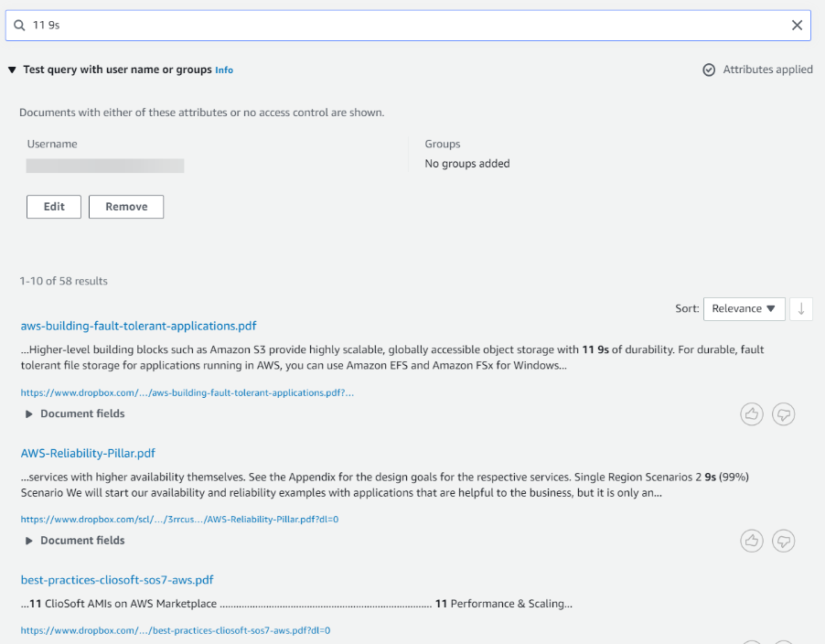825x644 pixels.
Task: Toggle sort order with the down arrow
Action: click(801, 309)
